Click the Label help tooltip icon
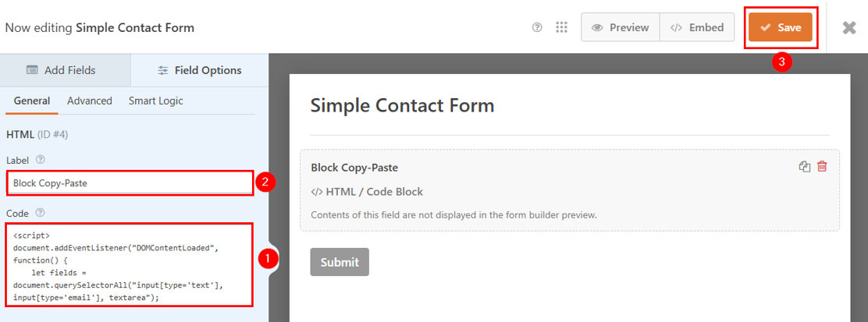This screenshot has width=868, height=322. pyautogui.click(x=40, y=160)
